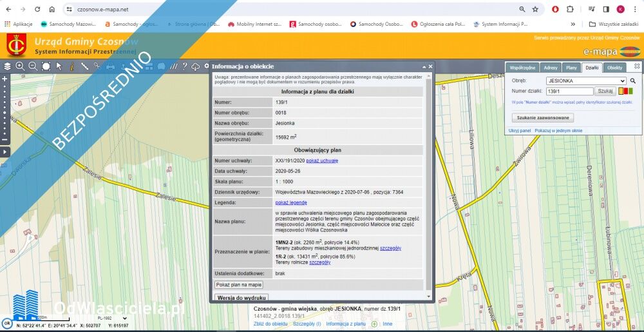Collapse the Informacja o obiekcie window

pos(423,66)
